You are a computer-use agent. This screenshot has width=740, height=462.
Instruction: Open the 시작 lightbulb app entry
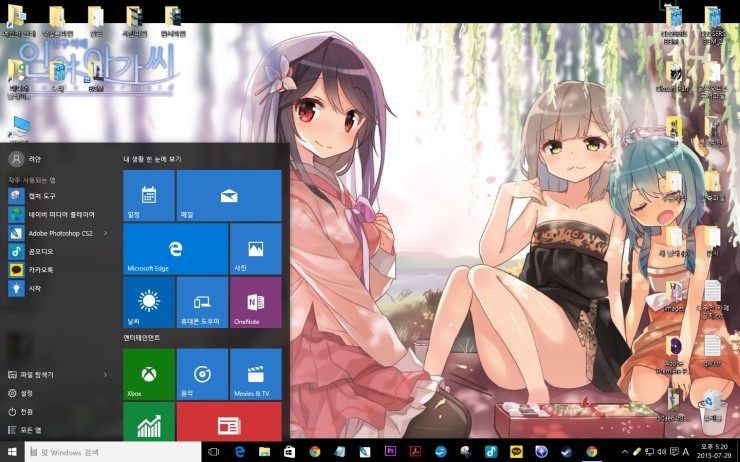tap(59, 288)
